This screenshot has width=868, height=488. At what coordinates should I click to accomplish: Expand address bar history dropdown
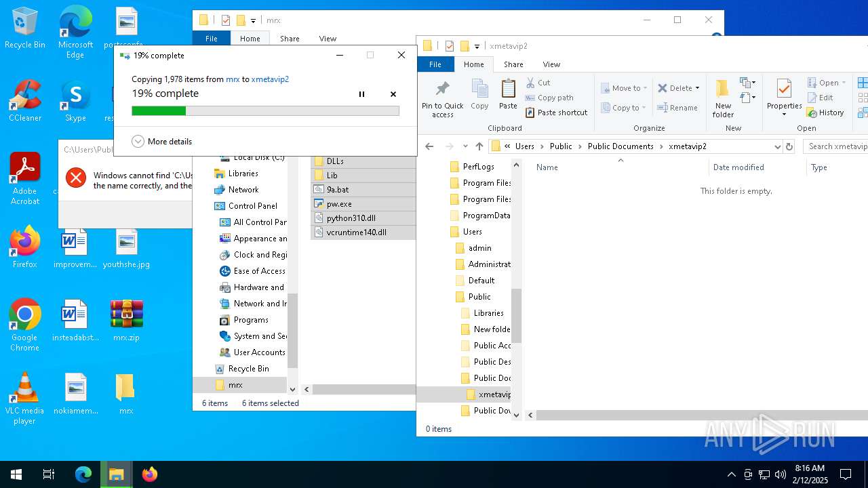coord(777,146)
